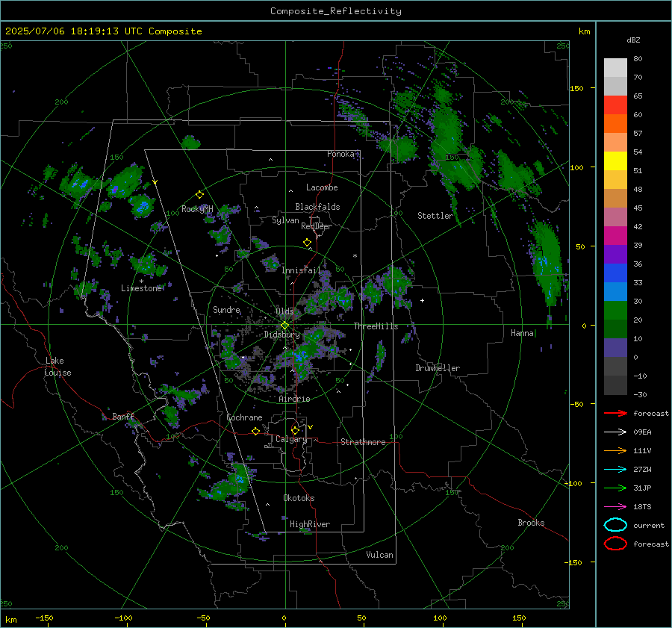Click the Lacombe label

click(x=322, y=187)
